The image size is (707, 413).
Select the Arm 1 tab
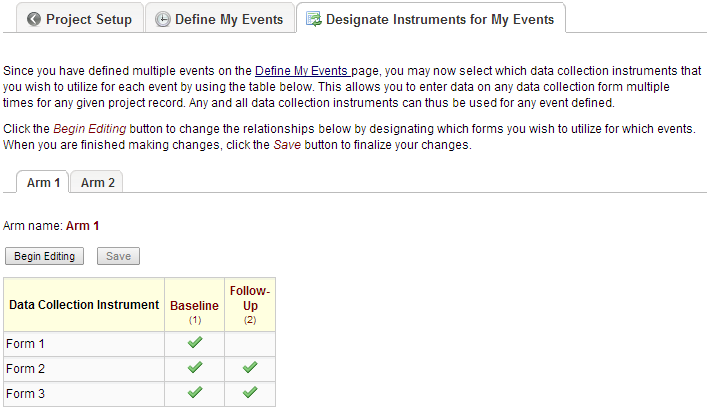tap(43, 182)
